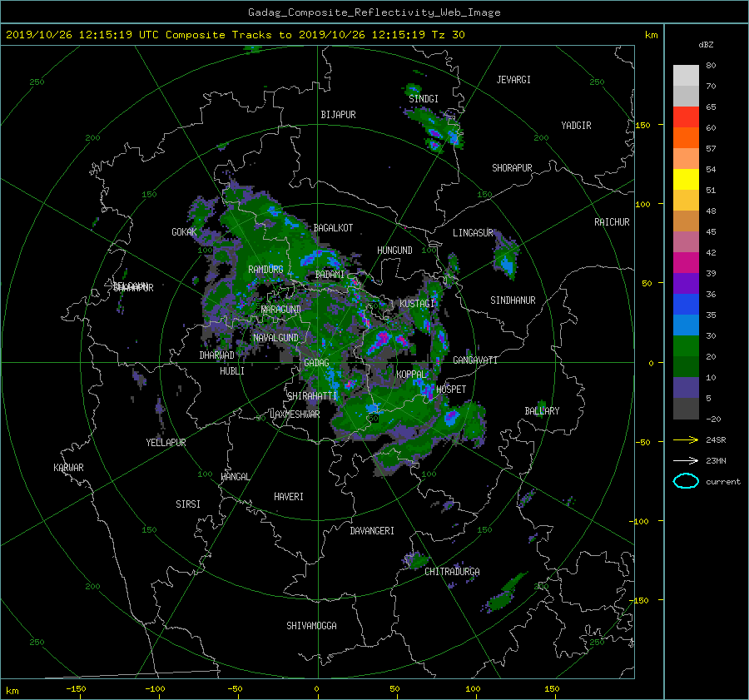Click the HANGAL city label

click(236, 477)
